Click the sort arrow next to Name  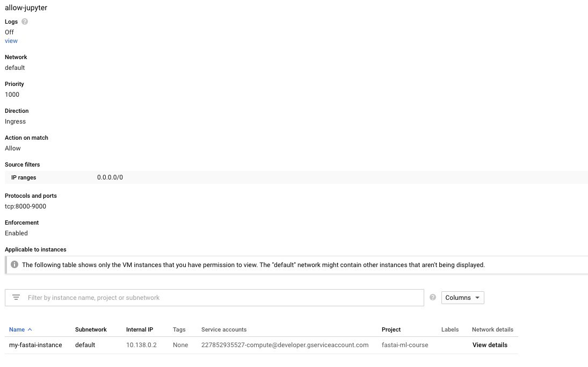[30, 329]
